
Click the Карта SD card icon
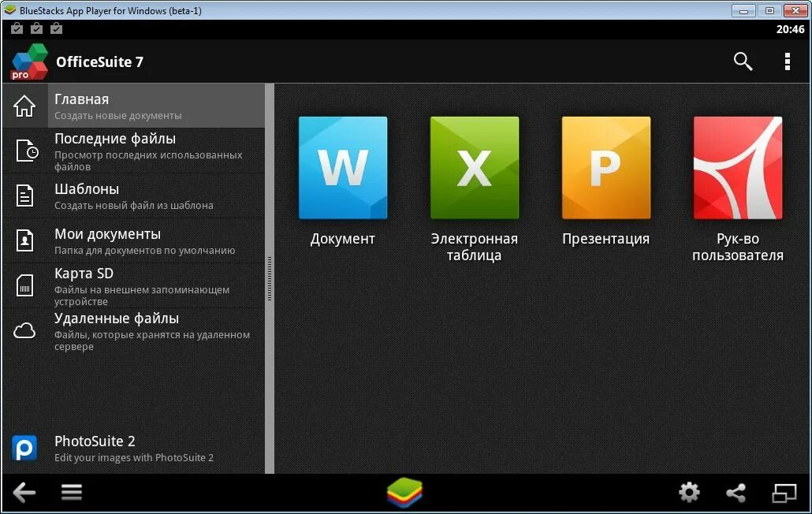(x=24, y=285)
